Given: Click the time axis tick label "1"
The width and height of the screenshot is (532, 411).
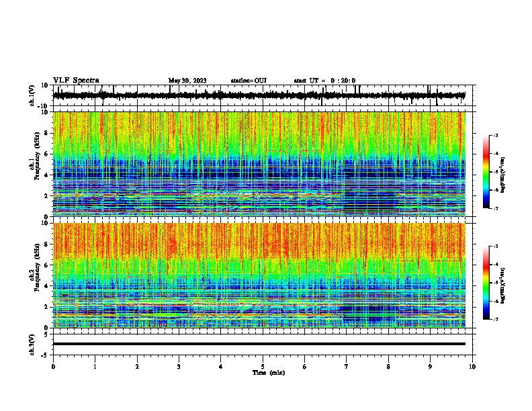Looking at the screenshot, I should click(x=95, y=367).
